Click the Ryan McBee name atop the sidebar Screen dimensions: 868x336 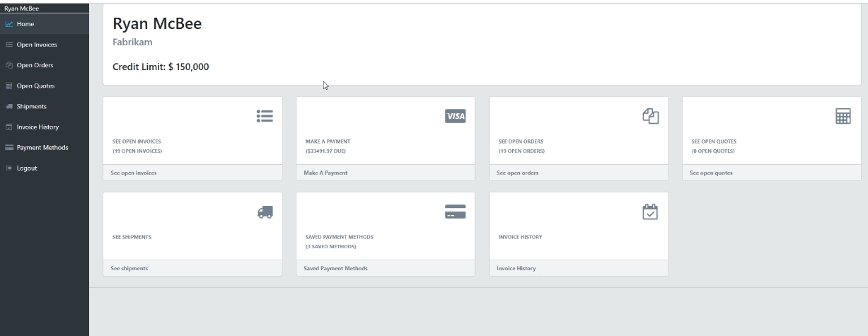click(x=22, y=8)
